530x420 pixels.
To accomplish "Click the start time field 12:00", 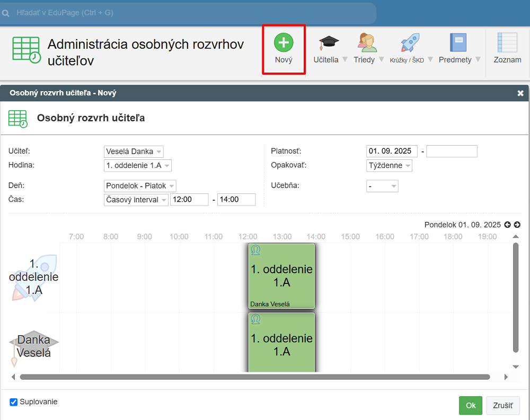I will coord(189,200).
